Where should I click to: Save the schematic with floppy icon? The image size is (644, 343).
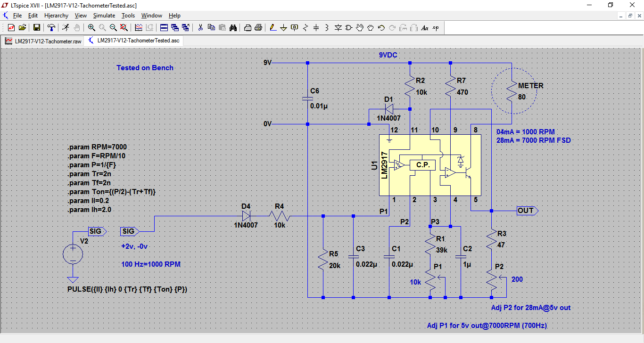pyautogui.click(x=37, y=28)
